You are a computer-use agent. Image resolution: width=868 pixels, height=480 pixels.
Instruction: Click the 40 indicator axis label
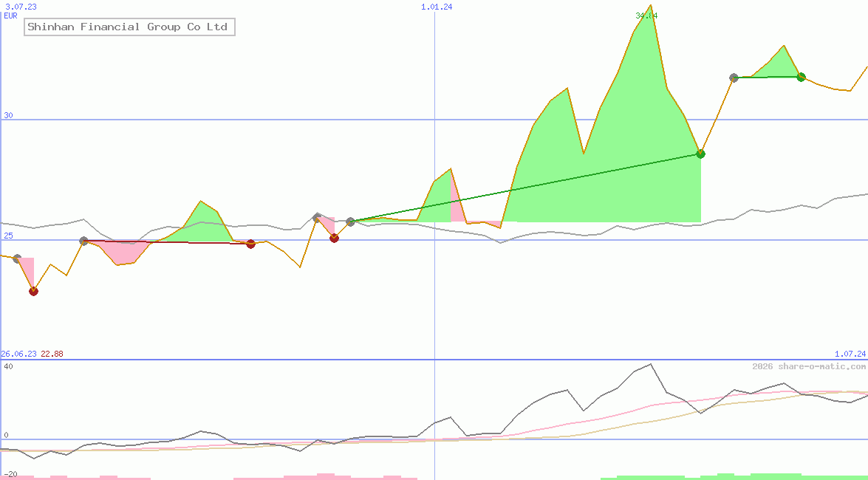8,366
